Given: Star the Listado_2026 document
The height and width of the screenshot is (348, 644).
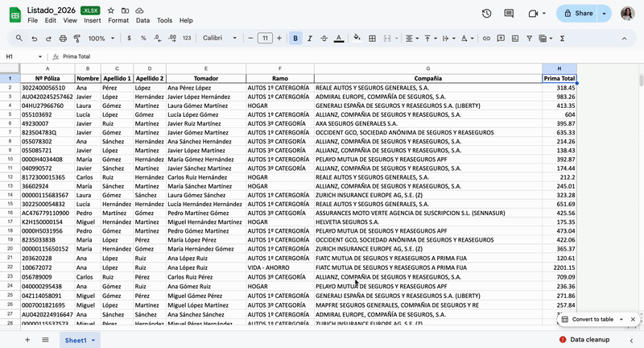Looking at the screenshot, I should 111,10.
